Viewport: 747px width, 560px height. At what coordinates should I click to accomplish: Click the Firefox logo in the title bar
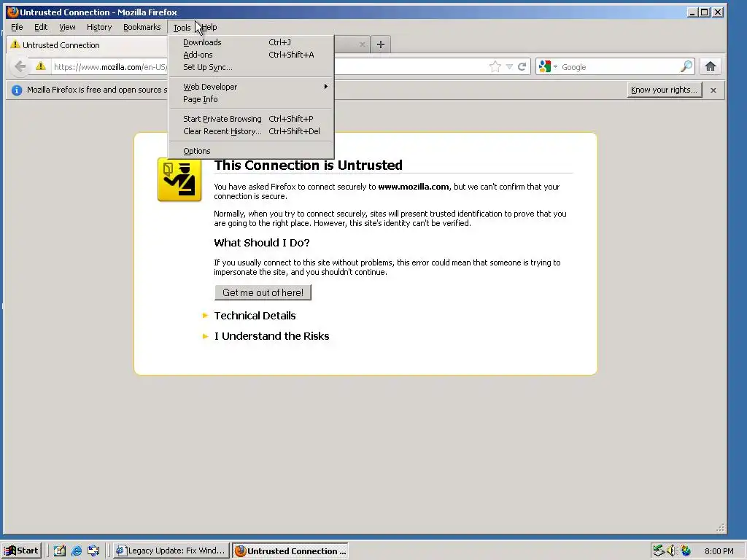12,12
